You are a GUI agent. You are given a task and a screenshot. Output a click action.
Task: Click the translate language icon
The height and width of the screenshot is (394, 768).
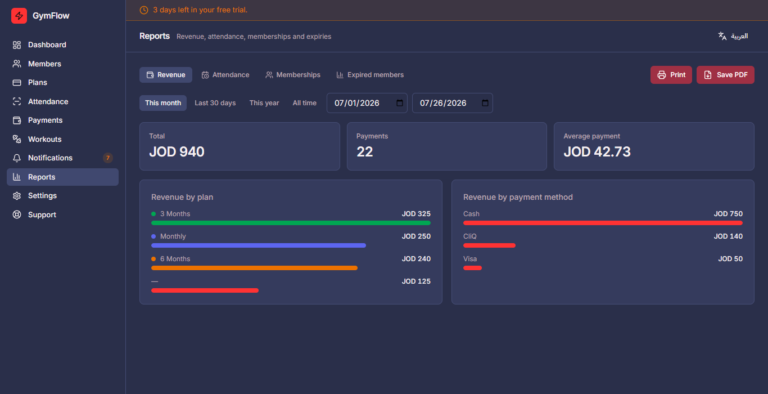click(x=722, y=36)
